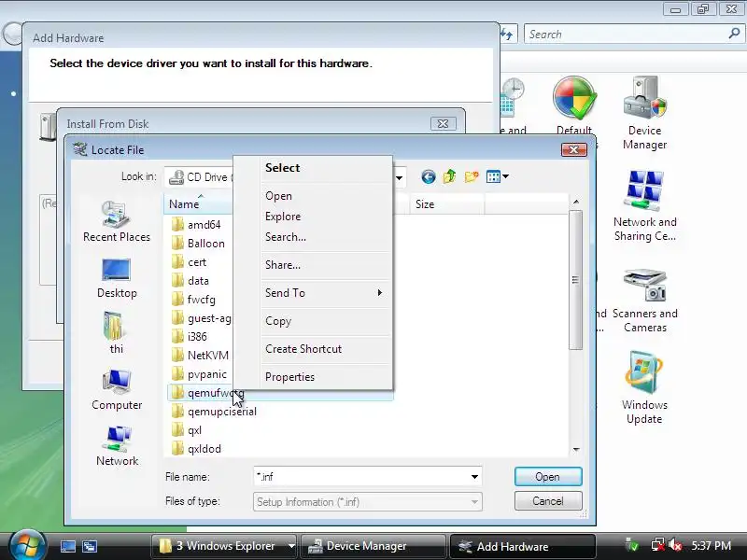This screenshot has height=560, width=747.
Task: Click the Up One Level folder icon
Action: [x=449, y=177]
